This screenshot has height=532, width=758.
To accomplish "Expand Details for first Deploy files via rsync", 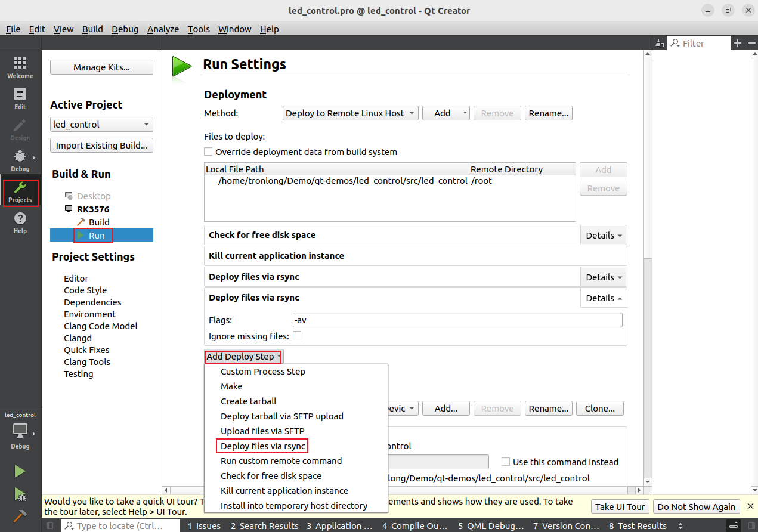I will tap(604, 277).
